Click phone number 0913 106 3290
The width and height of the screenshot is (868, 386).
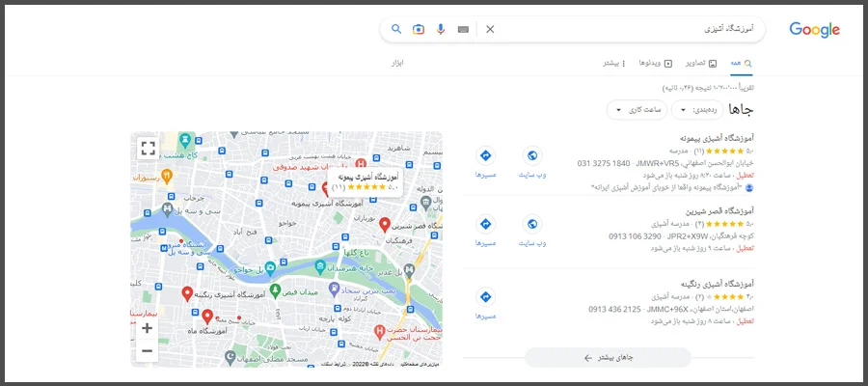(635, 235)
